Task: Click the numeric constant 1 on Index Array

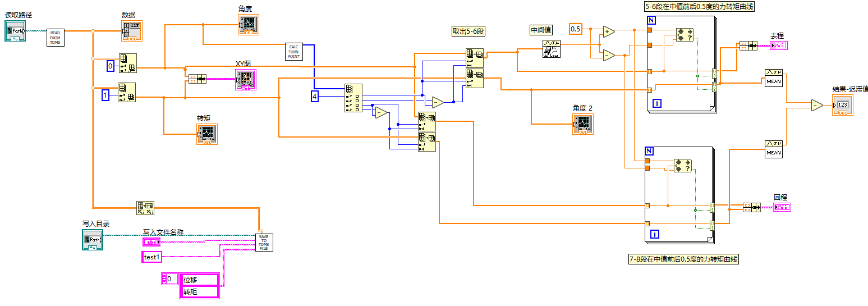Action: click(105, 95)
